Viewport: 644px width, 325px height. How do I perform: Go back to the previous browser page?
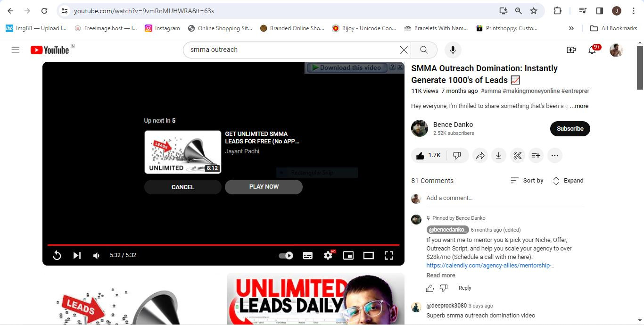pyautogui.click(x=10, y=11)
